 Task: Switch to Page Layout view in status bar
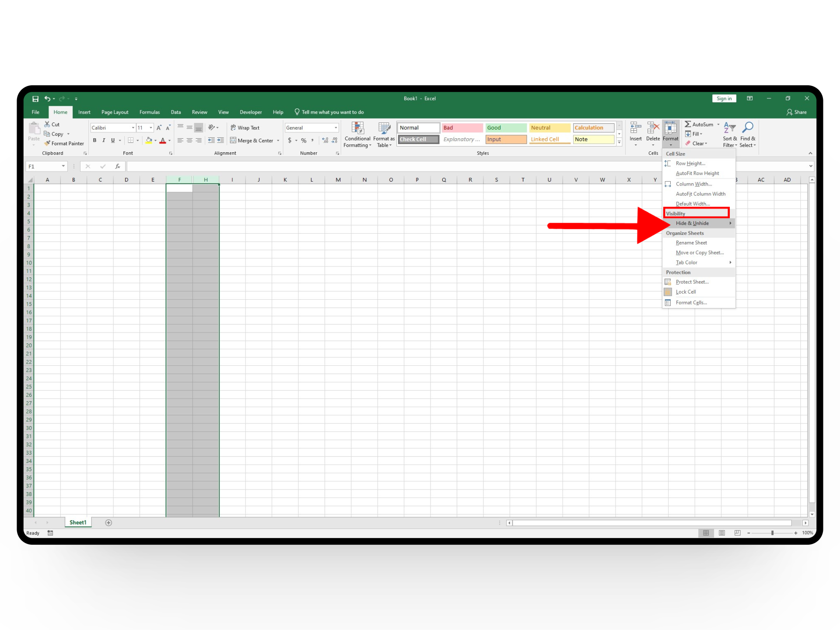(x=722, y=533)
